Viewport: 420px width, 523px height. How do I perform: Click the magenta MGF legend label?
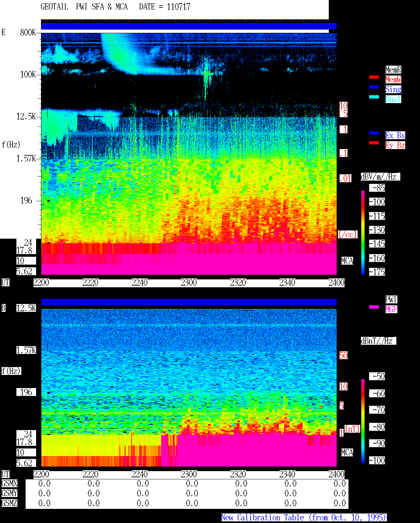pyautogui.click(x=391, y=309)
